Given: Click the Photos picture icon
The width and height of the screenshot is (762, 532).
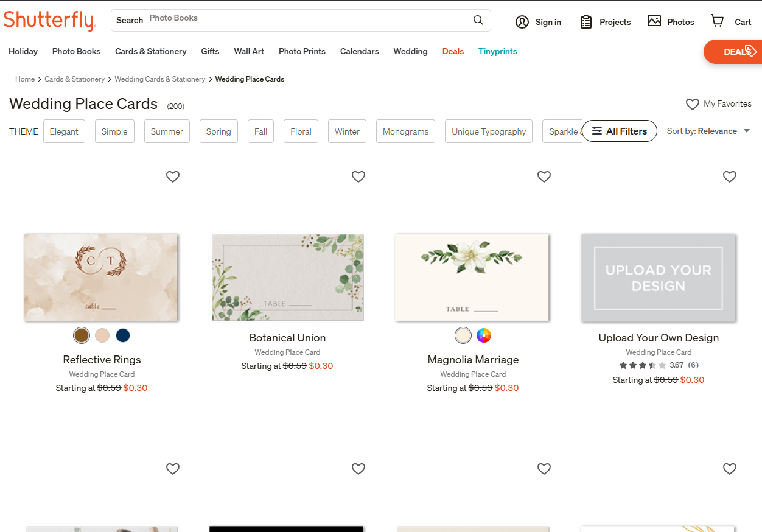Looking at the screenshot, I should pyautogui.click(x=654, y=21).
